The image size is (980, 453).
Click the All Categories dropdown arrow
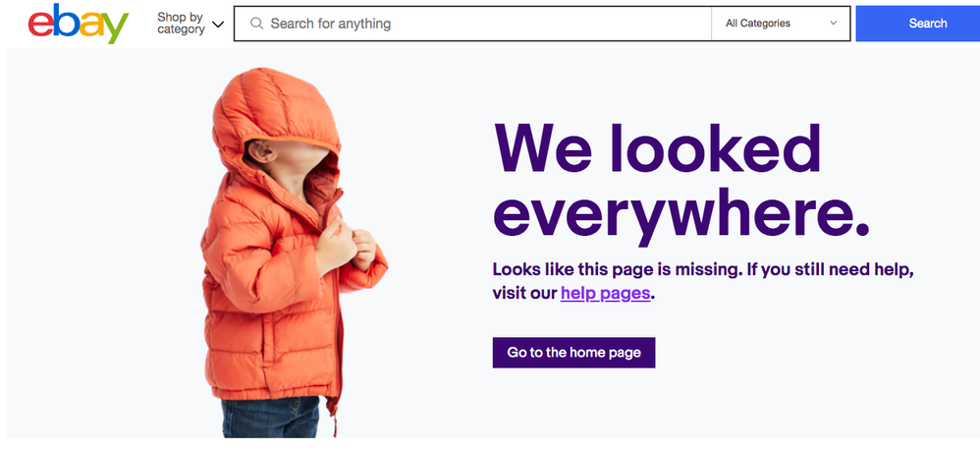[x=834, y=24]
